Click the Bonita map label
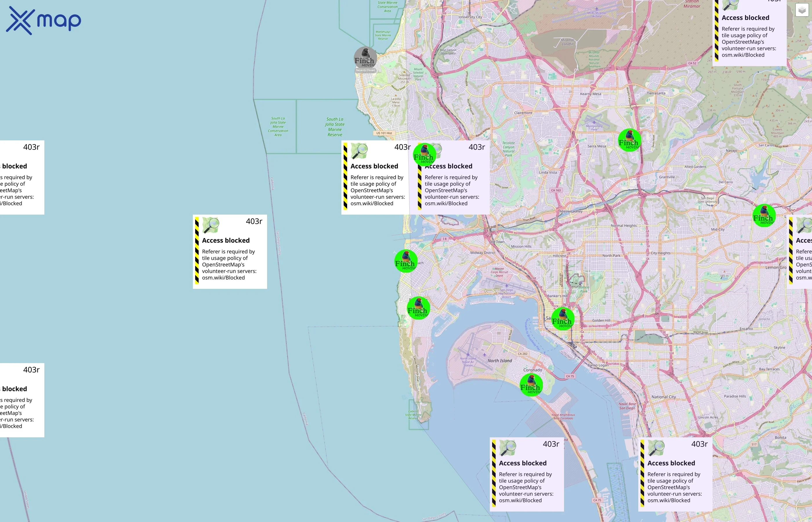The image size is (812, 522). tap(780, 438)
